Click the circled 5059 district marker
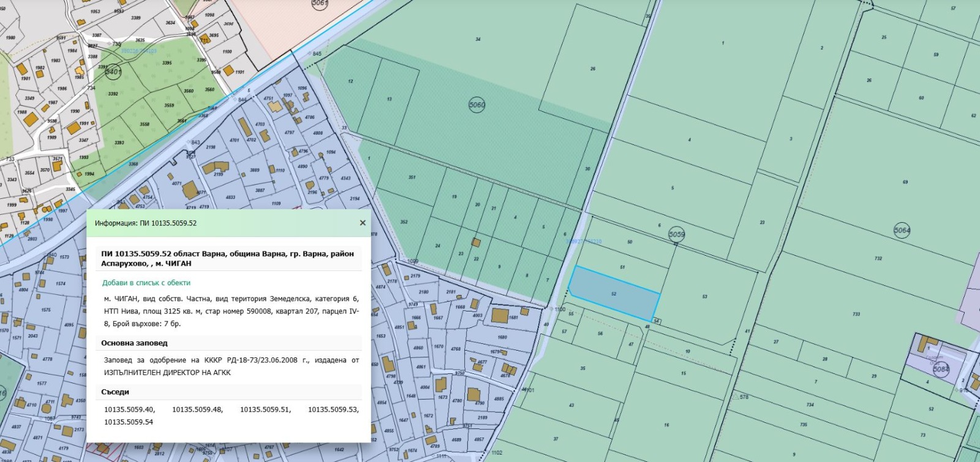The image size is (980, 462). tap(676, 234)
